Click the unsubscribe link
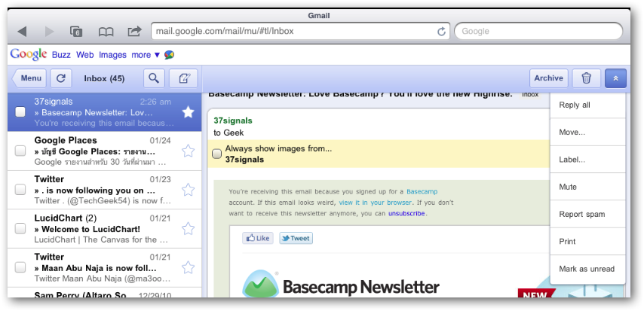Image resolution: width=644 pixels, height=311 pixels. coord(406,213)
